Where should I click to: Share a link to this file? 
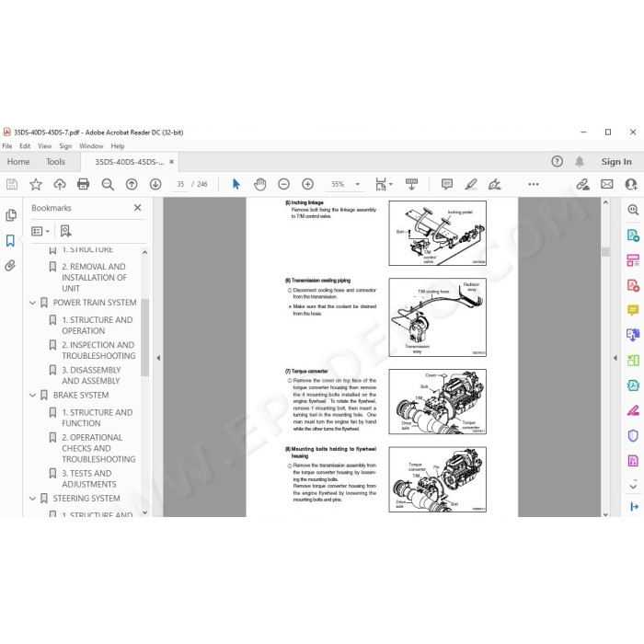(x=582, y=184)
